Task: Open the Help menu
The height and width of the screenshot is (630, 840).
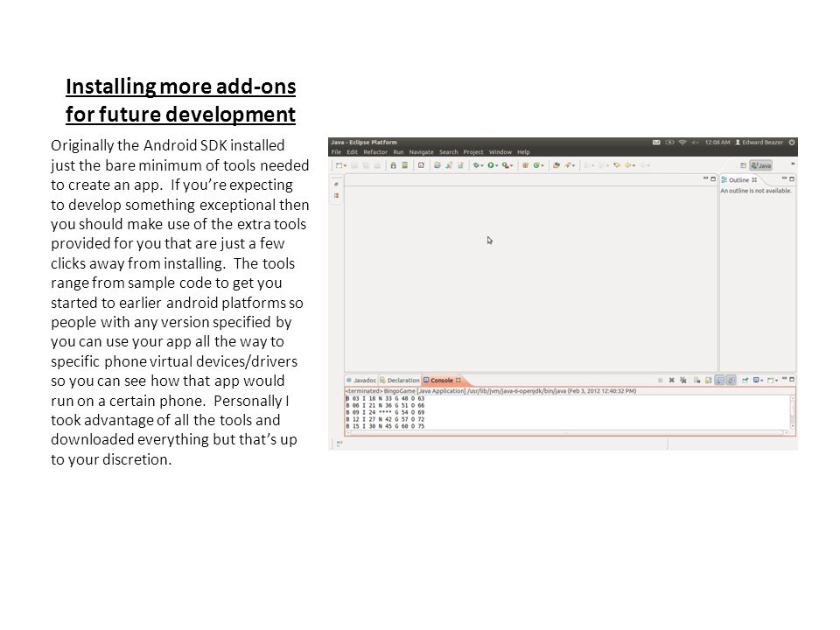Action: (523, 152)
